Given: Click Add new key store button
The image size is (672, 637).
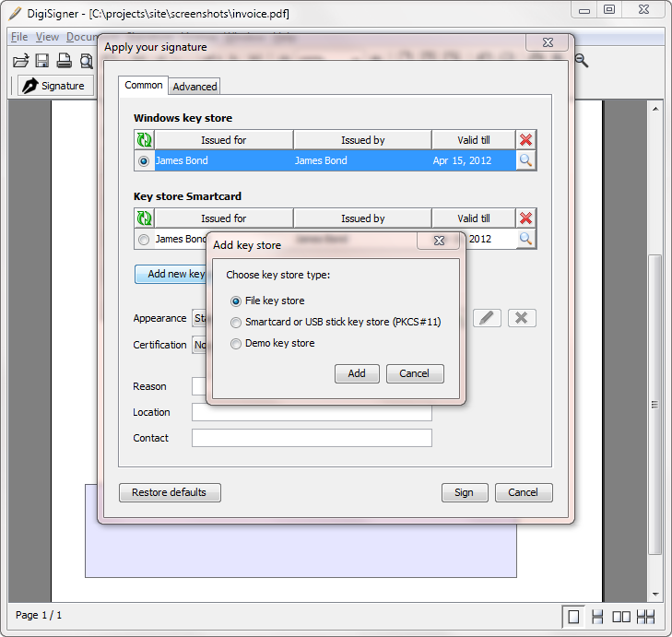Looking at the screenshot, I should pyautogui.click(x=171, y=274).
